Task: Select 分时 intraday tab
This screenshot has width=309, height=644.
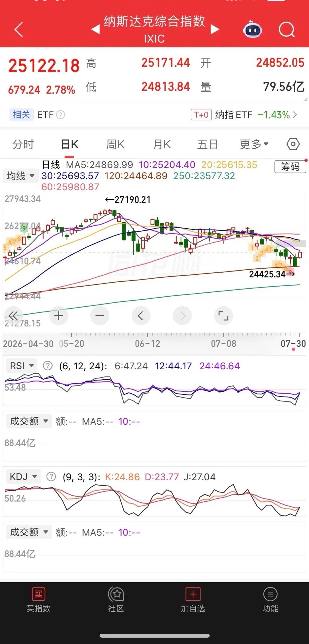Action: [23, 144]
